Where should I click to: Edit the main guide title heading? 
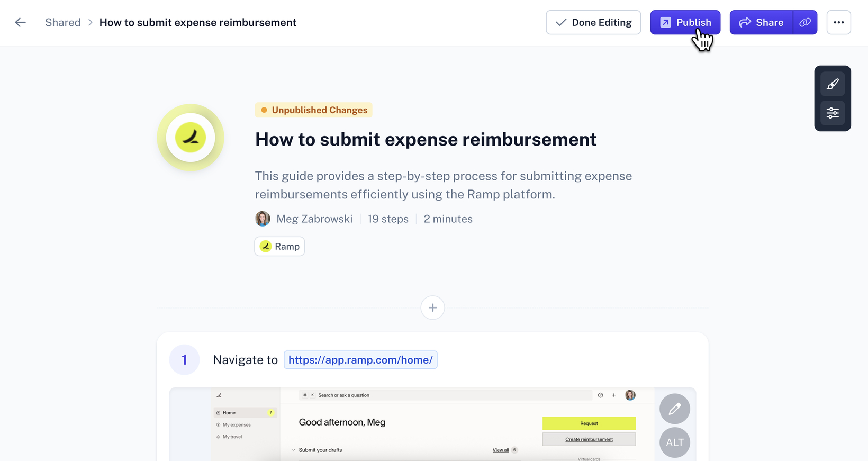426,139
